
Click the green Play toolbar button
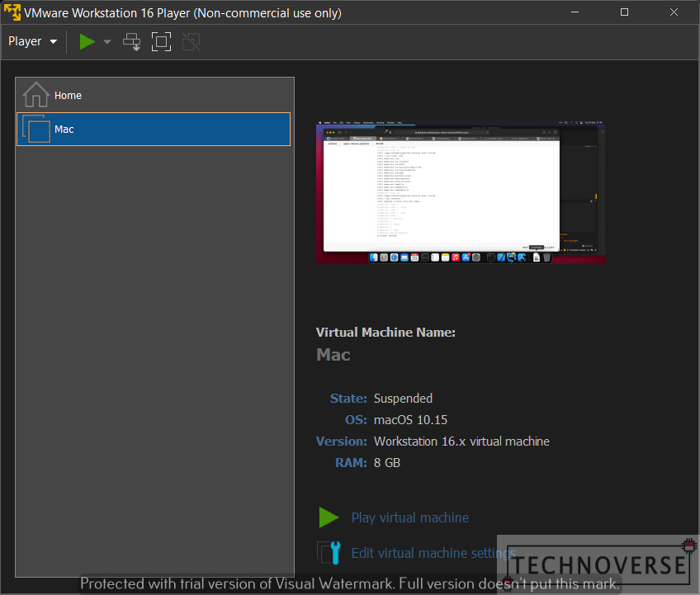[x=87, y=42]
